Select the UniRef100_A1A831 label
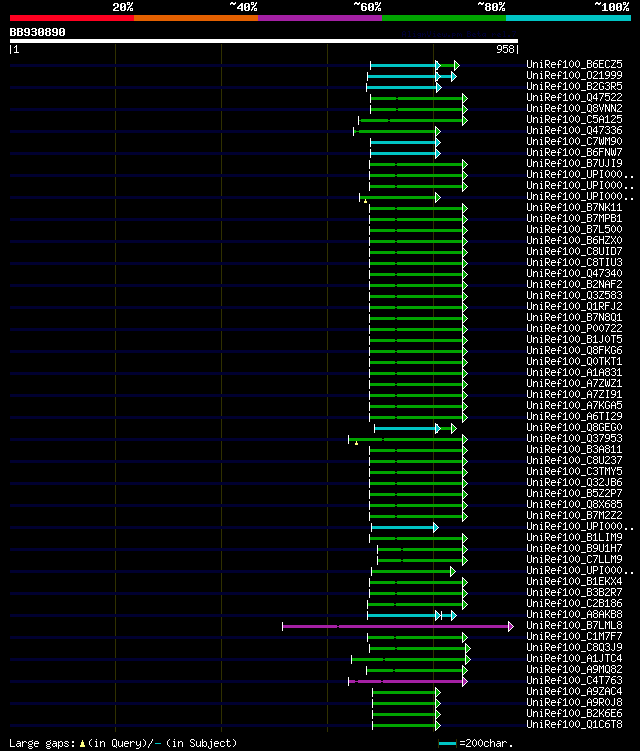The width and height of the screenshot is (640, 751). point(574,373)
